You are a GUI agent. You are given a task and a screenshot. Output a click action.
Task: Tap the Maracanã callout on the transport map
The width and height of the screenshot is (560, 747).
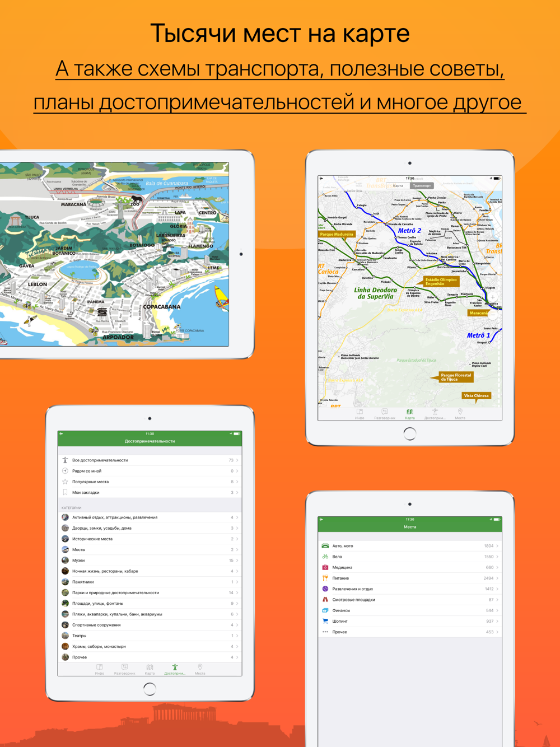click(x=478, y=313)
